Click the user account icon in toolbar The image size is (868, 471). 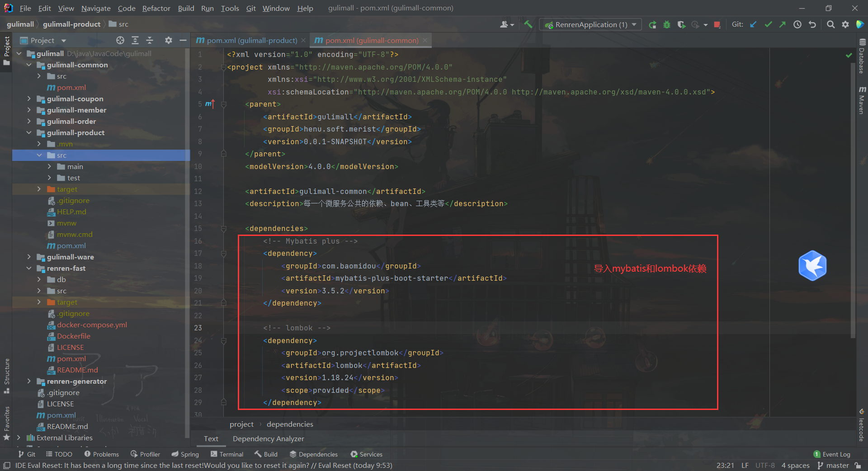pyautogui.click(x=507, y=25)
